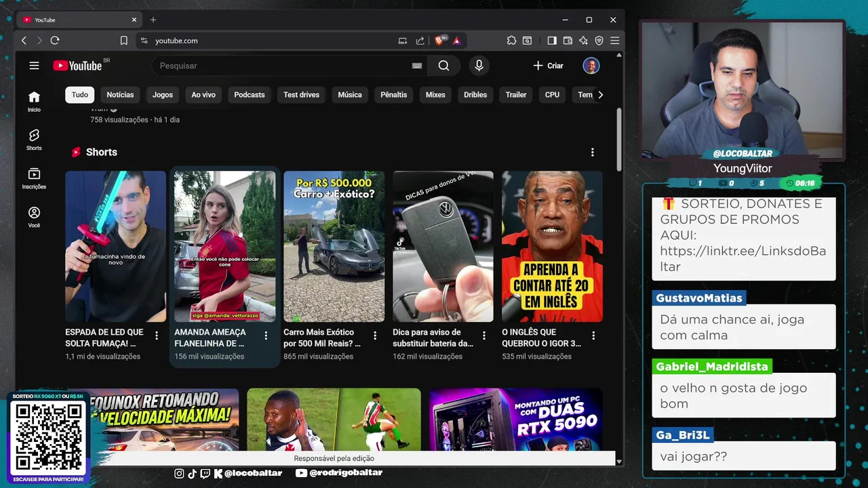868x488 pixels.
Task: Select the Podcasts filter chip
Action: click(x=250, y=95)
